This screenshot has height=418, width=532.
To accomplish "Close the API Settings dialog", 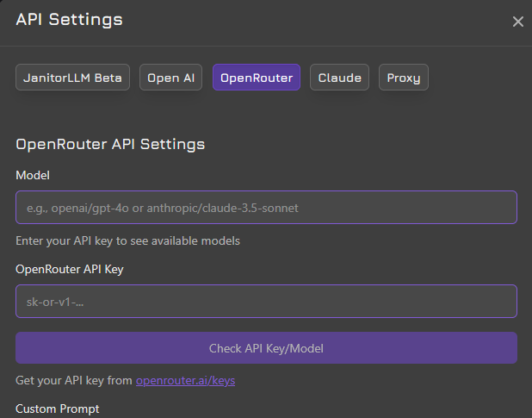I will (x=517, y=22).
